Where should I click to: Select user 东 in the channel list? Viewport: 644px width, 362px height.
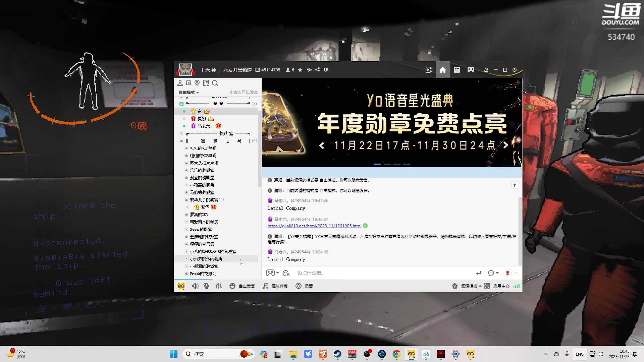click(x=200, y=111)
